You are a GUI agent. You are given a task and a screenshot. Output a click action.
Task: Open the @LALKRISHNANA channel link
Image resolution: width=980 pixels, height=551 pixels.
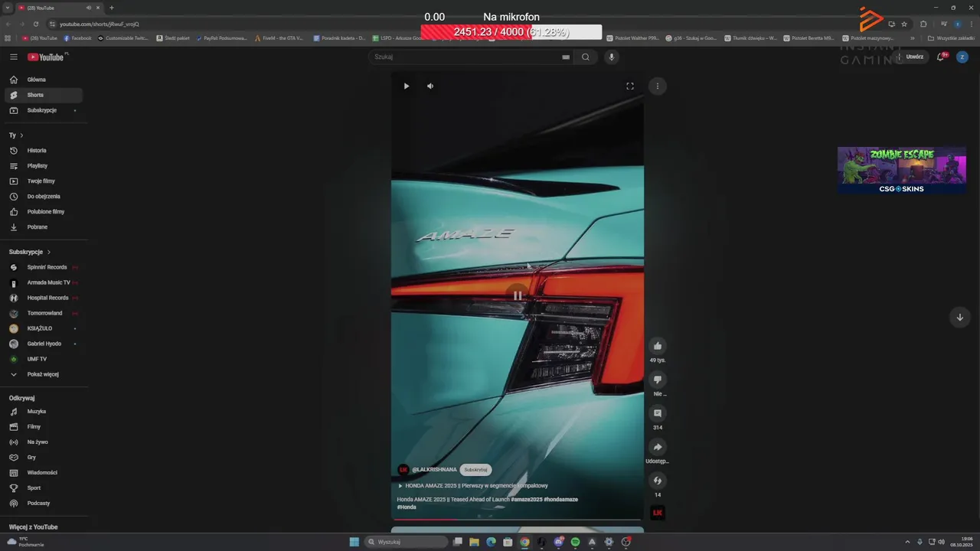point(434,470)
